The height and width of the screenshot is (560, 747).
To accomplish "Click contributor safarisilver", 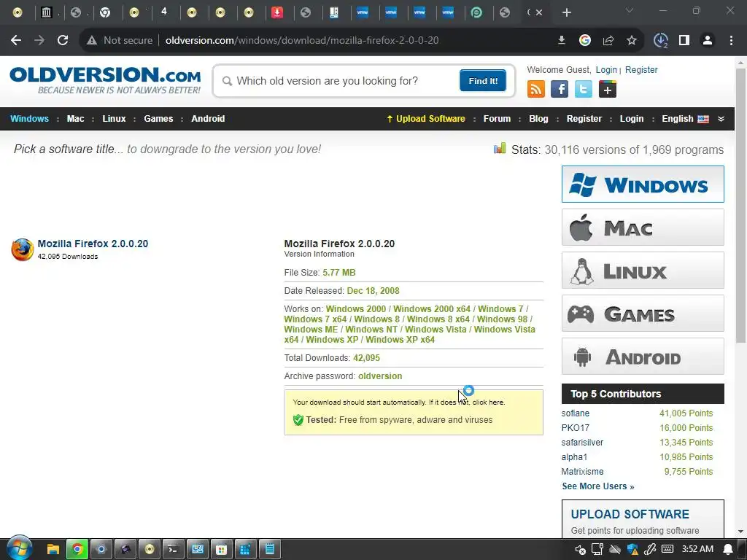I will (582, 443).
